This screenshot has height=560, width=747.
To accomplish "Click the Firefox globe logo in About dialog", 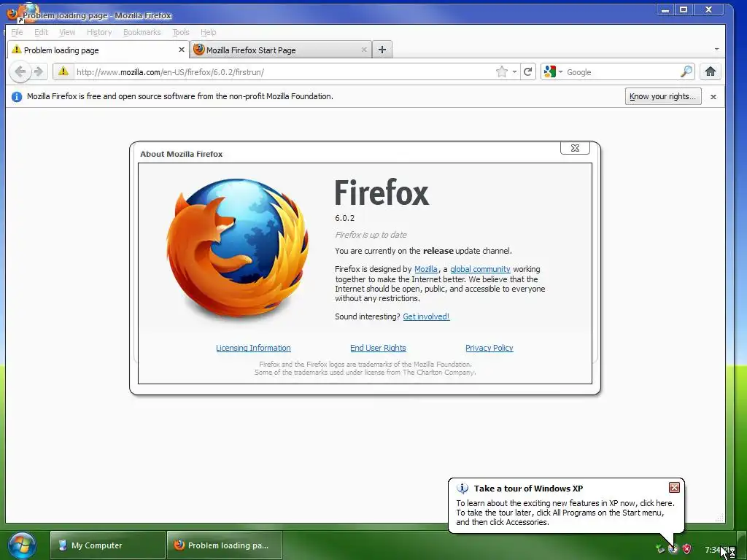I will pyautogui.click(x=237, y=248).
